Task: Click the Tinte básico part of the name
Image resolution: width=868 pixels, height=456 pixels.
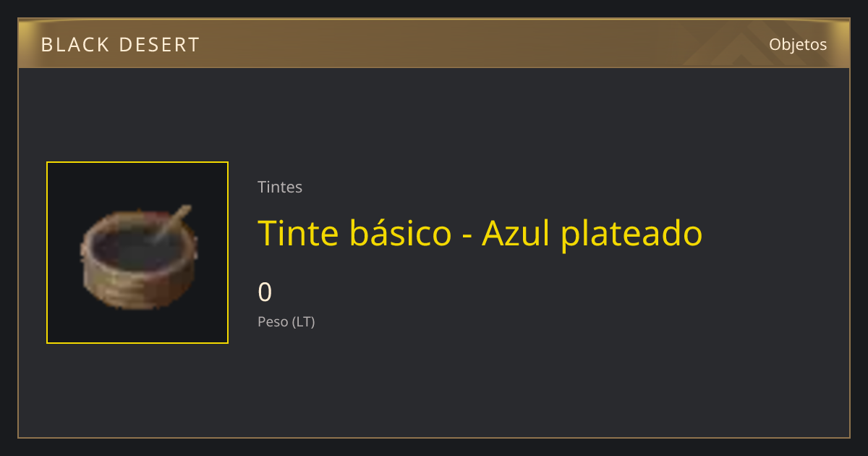Action: (354, 233)
